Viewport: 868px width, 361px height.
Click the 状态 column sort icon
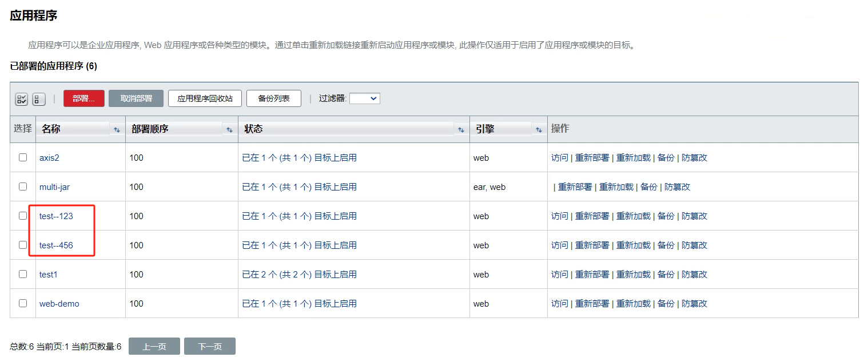(461, 130)
